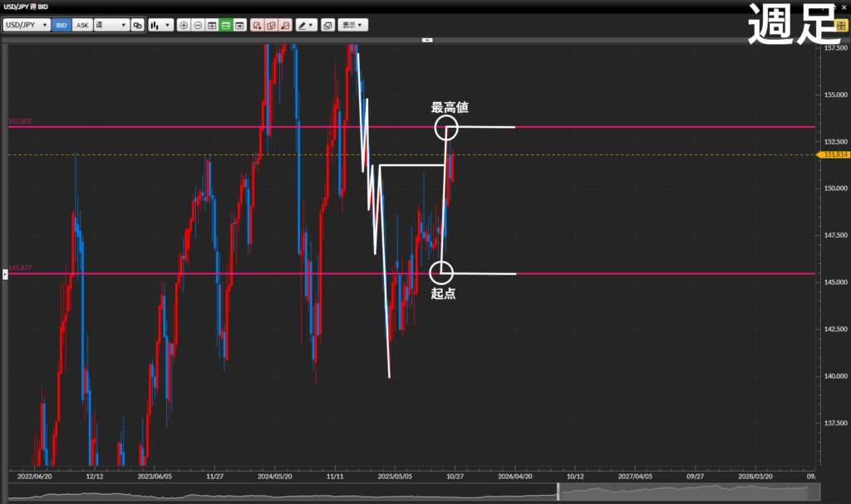This screenshot has width=851, height=504.
Task: Switch price display to ASK
Action: pos(82,26)
